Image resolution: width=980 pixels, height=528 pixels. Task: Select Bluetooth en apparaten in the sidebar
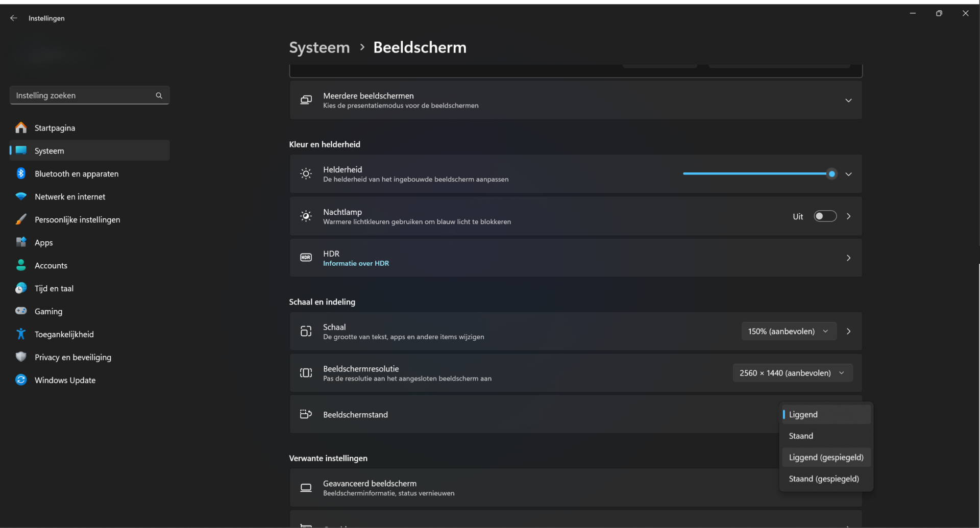[x=77, y=173]
